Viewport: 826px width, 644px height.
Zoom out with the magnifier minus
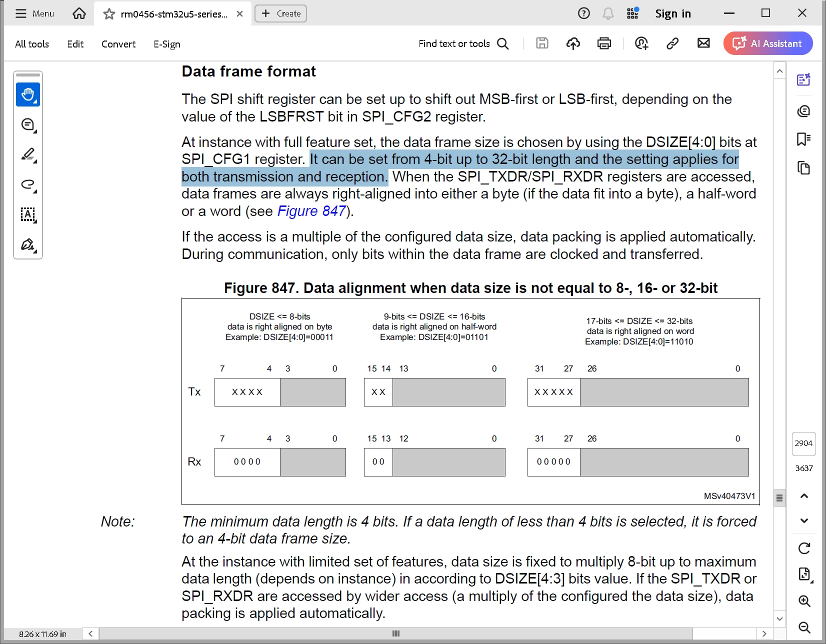804,627
